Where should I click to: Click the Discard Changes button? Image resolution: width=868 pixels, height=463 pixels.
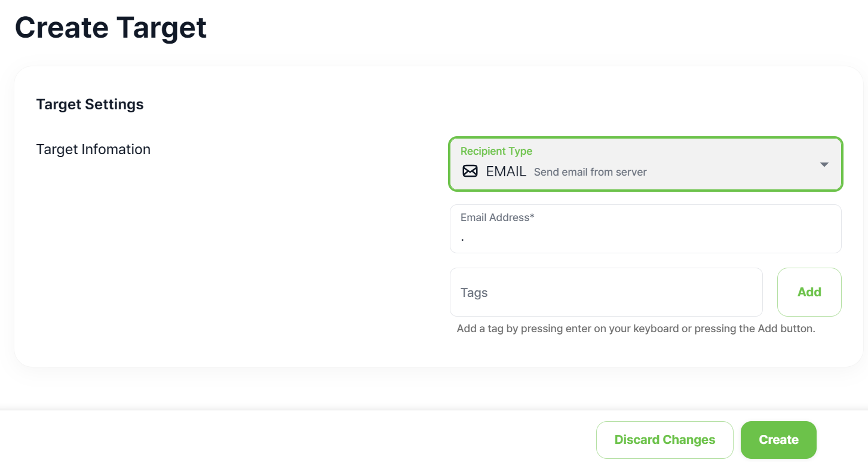tap(664, 440)
